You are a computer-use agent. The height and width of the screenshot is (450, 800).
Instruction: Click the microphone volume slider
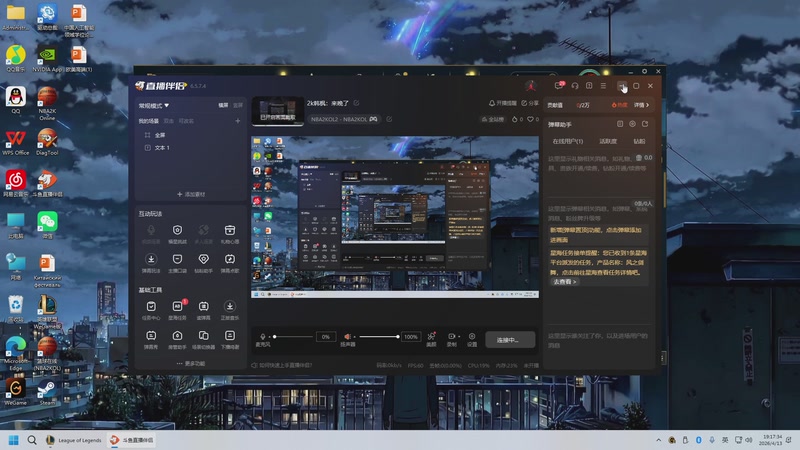(x=292, y=336)
